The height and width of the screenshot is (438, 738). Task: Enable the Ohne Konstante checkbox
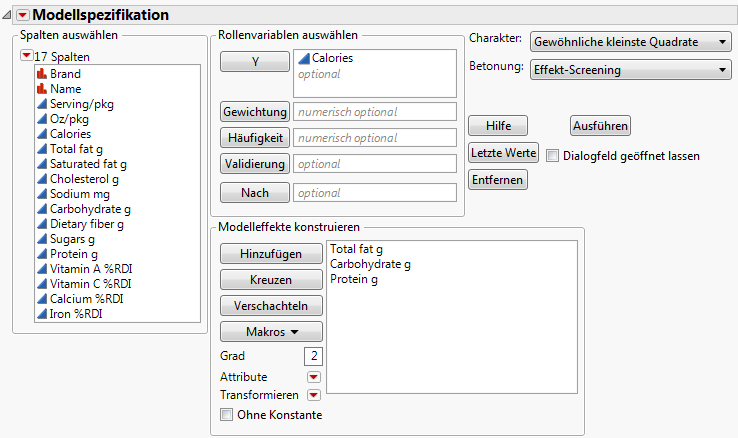pos(226,414)
